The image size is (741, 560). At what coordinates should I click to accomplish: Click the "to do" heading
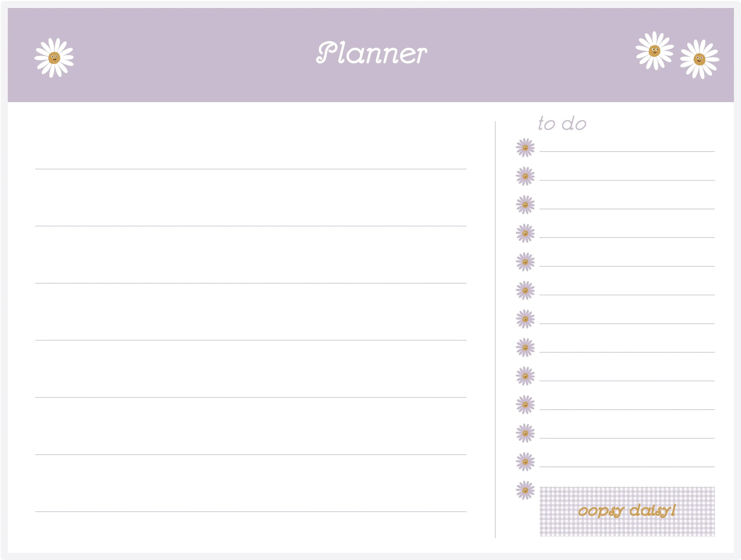562,124
